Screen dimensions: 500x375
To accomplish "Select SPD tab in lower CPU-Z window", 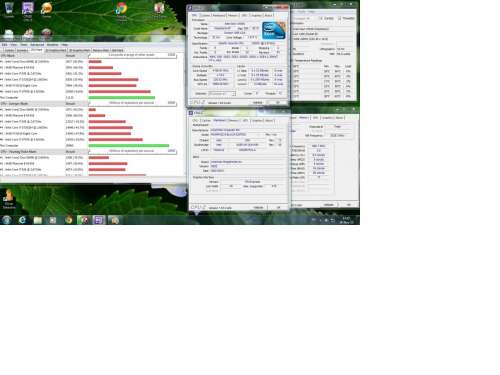I will (x=245, y=120).
